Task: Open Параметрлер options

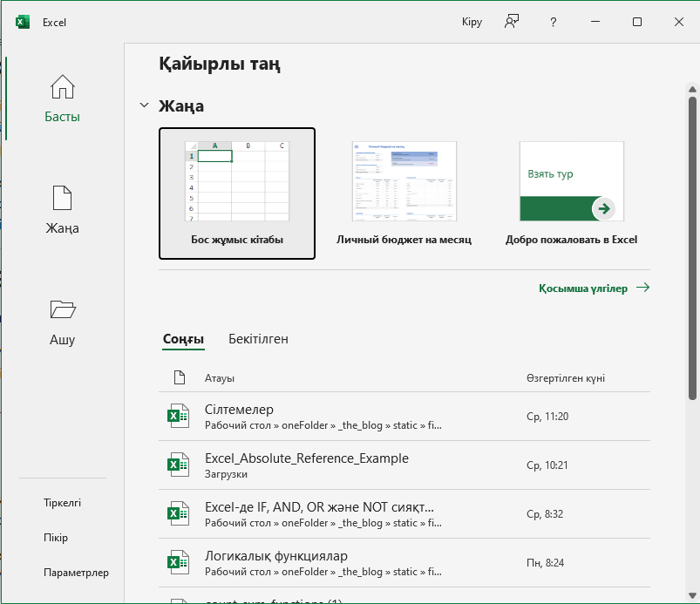Action: point(77,573)
